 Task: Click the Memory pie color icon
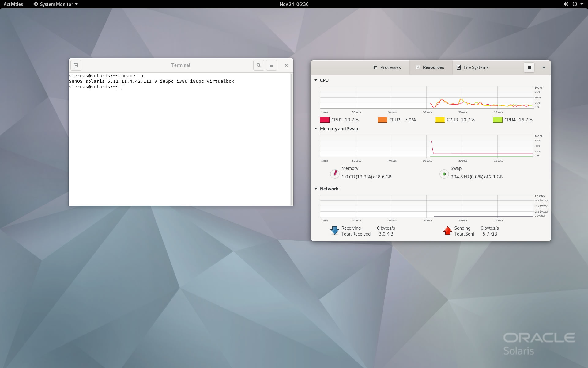point(335,174)
